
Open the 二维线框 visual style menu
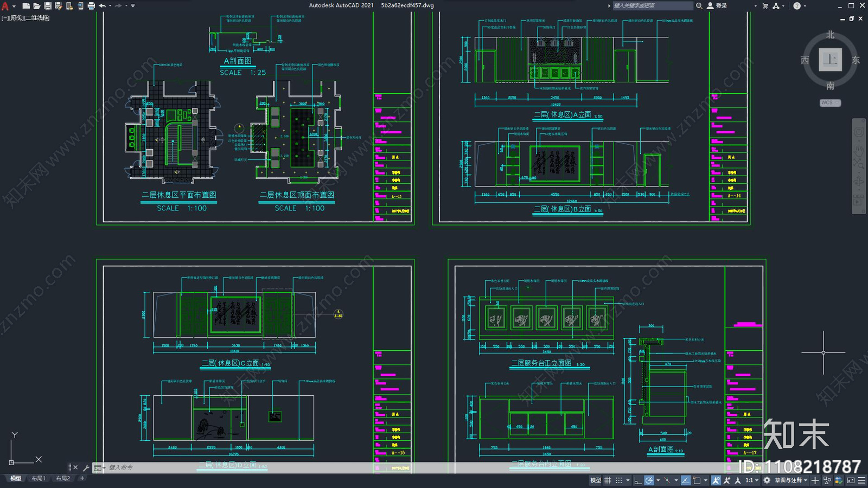coord(37,18)
